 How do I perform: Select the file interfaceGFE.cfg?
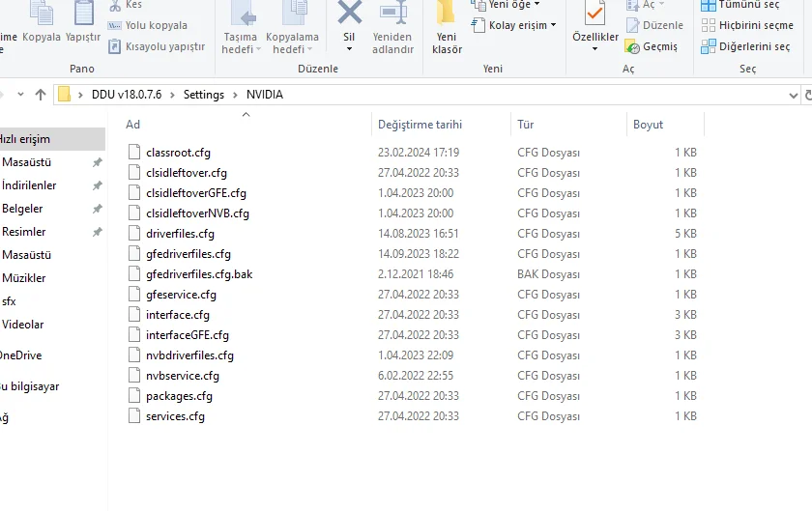[x=187, y=335]
